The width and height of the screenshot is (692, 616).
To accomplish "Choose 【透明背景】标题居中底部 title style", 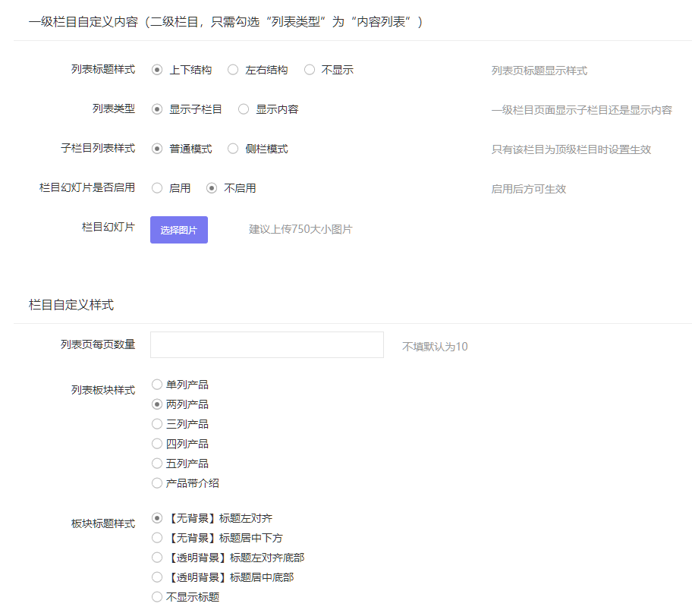I will [157, 577].
